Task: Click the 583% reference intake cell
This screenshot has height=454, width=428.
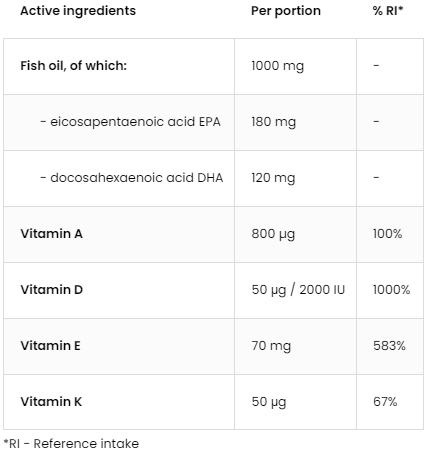Action: click(x=389, y=346)
